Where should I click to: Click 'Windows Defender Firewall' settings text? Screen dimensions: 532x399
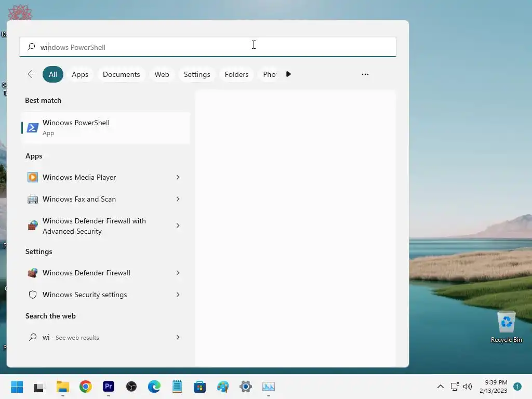tap(87, 273)
